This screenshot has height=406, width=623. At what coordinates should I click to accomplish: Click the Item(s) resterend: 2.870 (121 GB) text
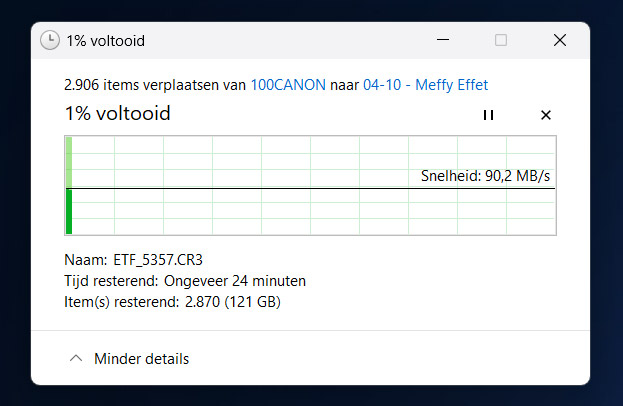(x=172, y=302)
